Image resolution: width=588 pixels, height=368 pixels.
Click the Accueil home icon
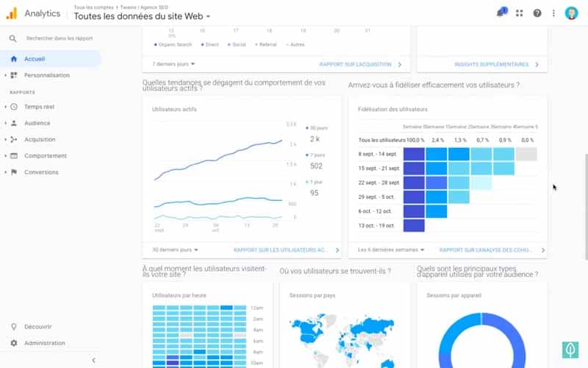point(14,59)
